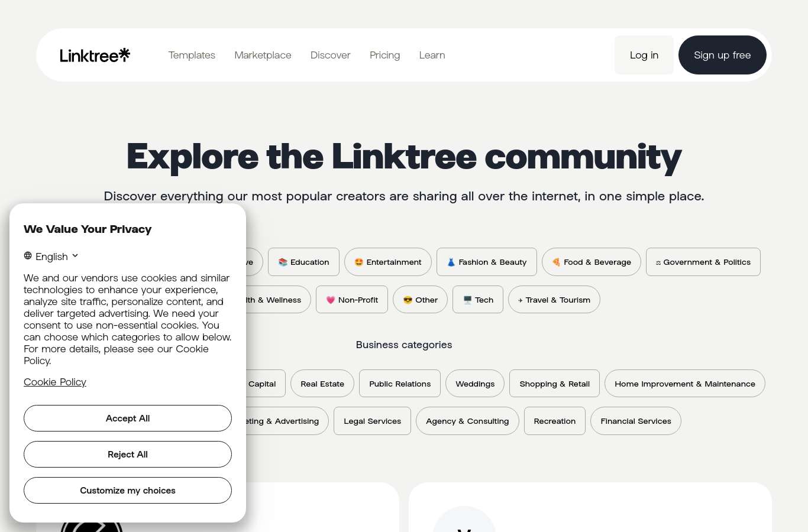Choose the Weddings business category
The height and width of the screenshot is (532, 808).
coord(475,384)
